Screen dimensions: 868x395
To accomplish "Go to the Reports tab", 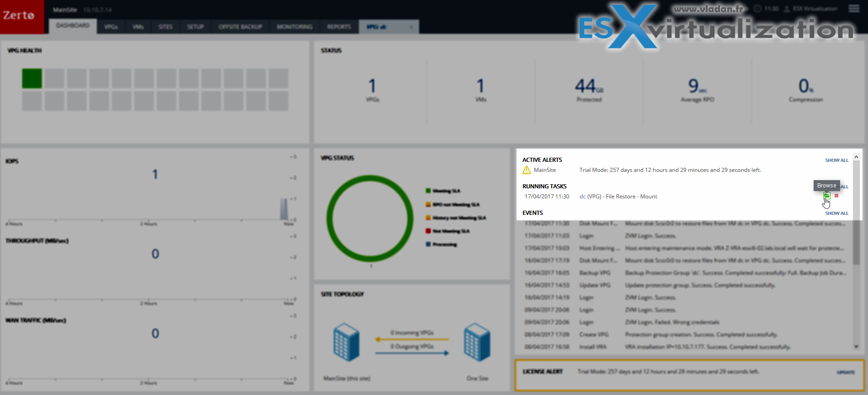I will click(x=339, y=27).
